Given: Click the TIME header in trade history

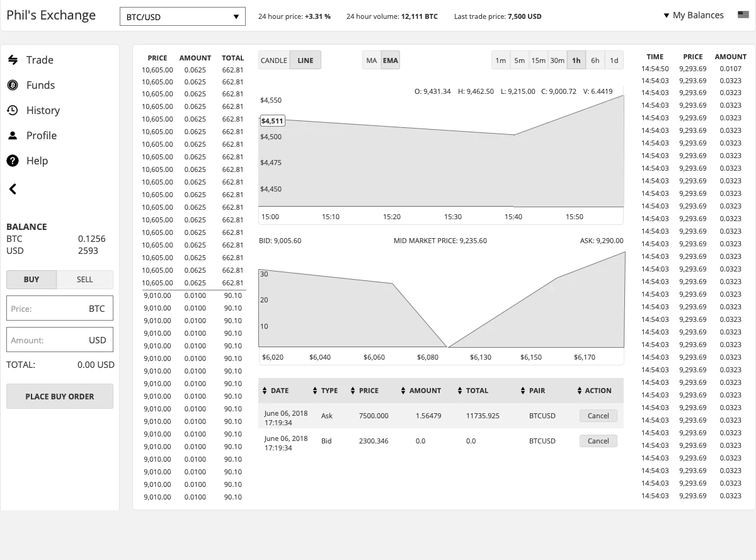Looking at the screenshot, I should (655, 57).
